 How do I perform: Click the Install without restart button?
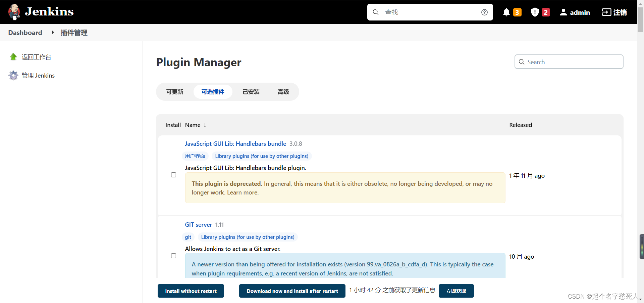pyautogui.click(x=191, y=291)
